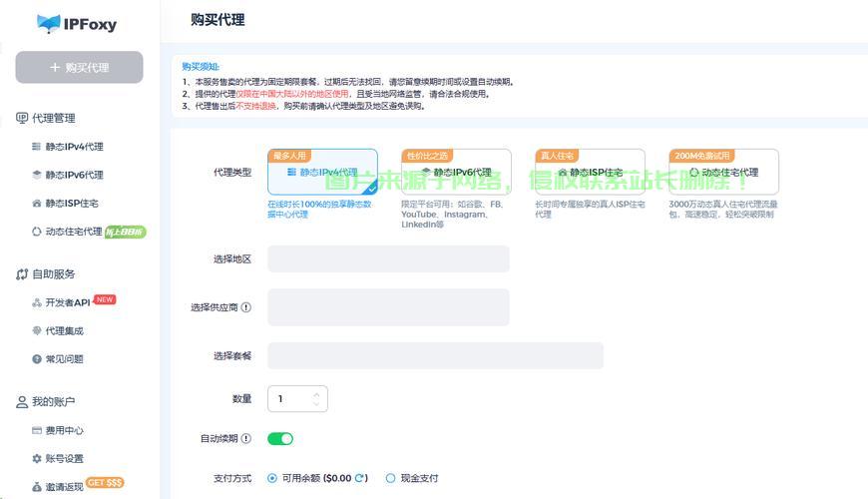Viewport: 868px width, 499px height.
Task: Open the 选择供应商 dropdown
Action: [x=388, y=307]
